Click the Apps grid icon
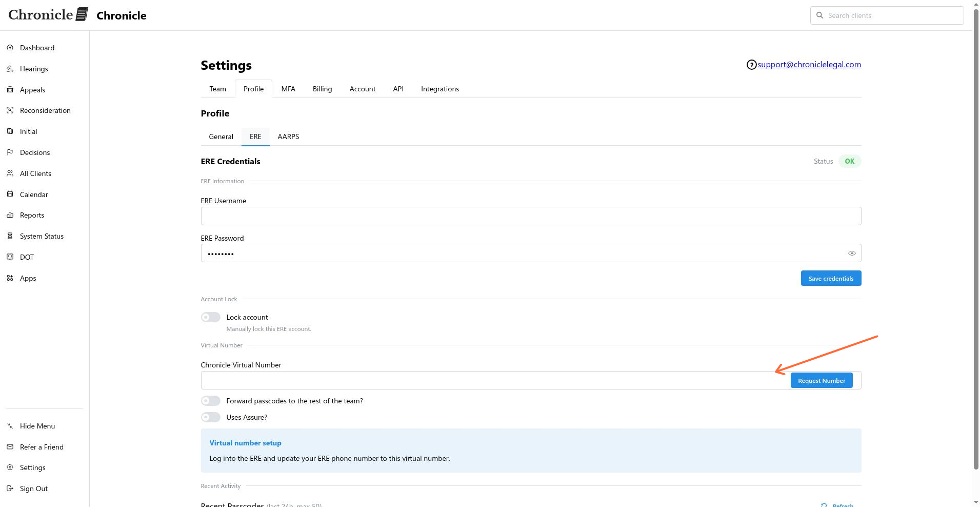The image size is (980, 507). pos(10,278)
